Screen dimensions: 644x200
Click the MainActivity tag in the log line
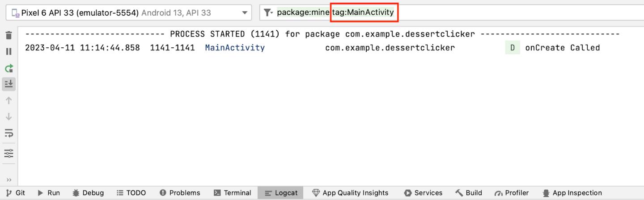235,48
